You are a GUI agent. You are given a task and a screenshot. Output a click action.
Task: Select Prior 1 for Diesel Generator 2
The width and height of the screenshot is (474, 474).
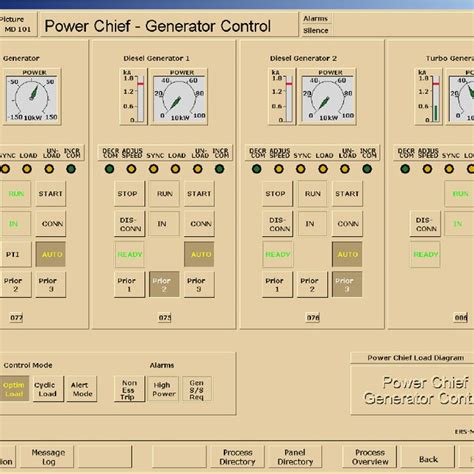click(x=277, y=284)
